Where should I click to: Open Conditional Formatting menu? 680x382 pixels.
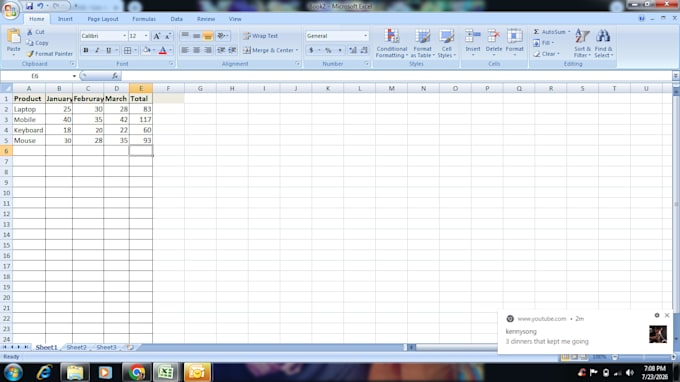(x=392, y=43)
